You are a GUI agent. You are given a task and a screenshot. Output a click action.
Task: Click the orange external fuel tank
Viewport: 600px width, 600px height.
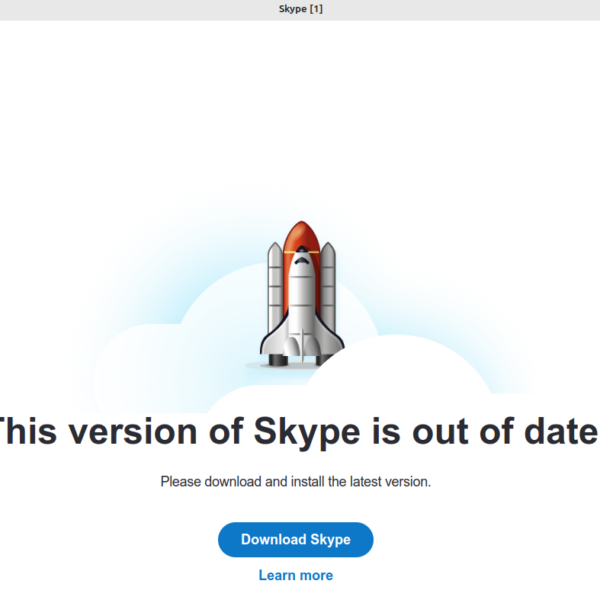[x=299, y=235]
